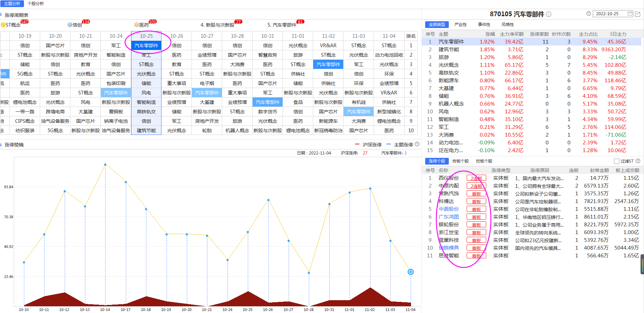Viewport: 644px width, 313px height.
Task: Click the help icon next to 主题涨停 legend
Action: [417, 144]
